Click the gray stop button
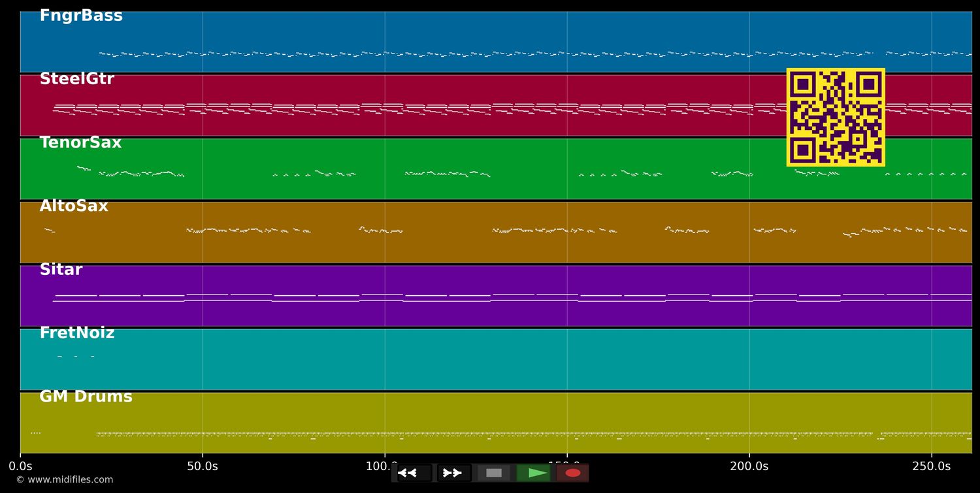The width and height of the screenshot is (980, 493). click(x=494, y=473)
